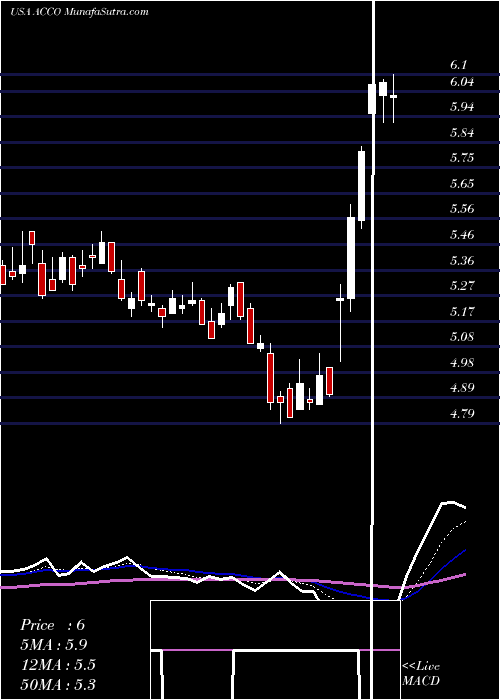Click the 5.94 price axis label
The width and height of the screenshot is (500, 700).
(462, 107)
